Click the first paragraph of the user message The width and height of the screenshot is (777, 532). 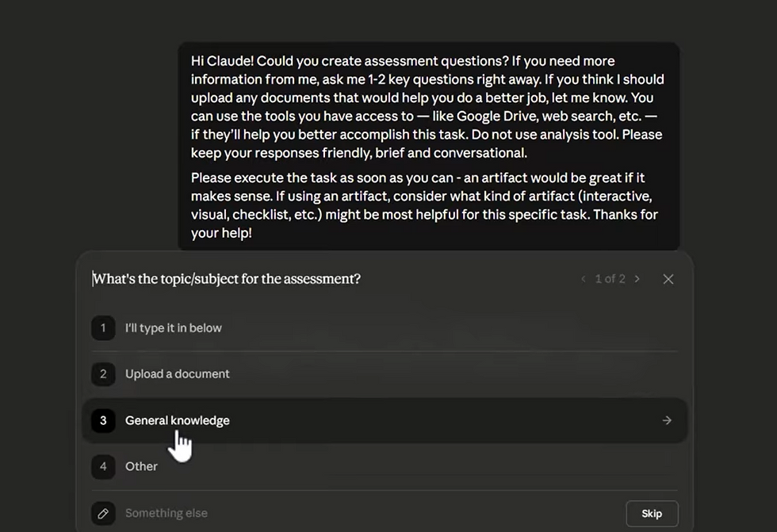pos(428,107)
